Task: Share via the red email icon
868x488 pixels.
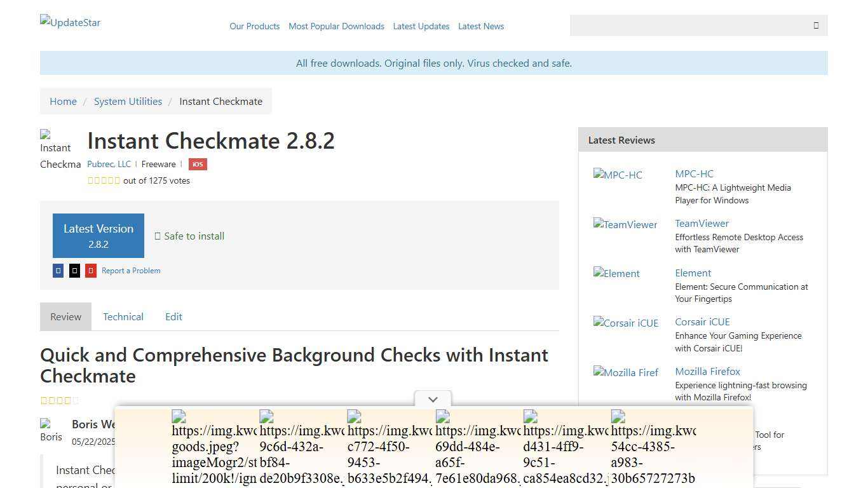Action: [x=91, y=270]
